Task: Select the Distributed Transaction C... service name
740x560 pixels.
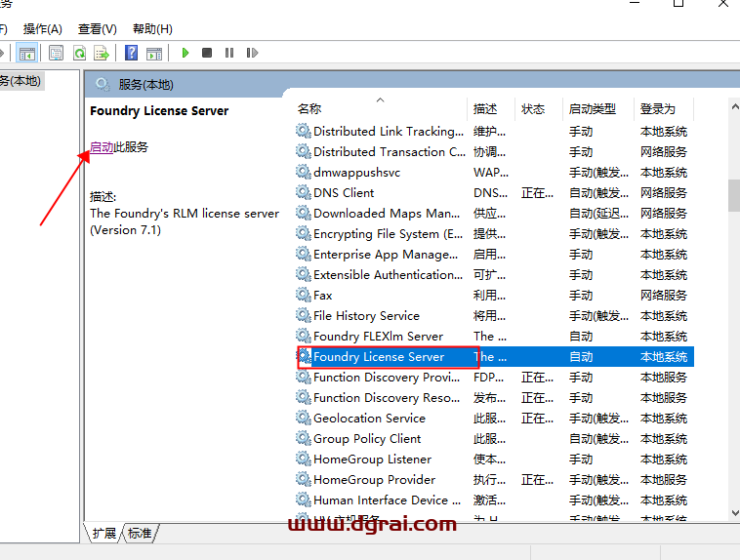Action: [x=390, y=152]
